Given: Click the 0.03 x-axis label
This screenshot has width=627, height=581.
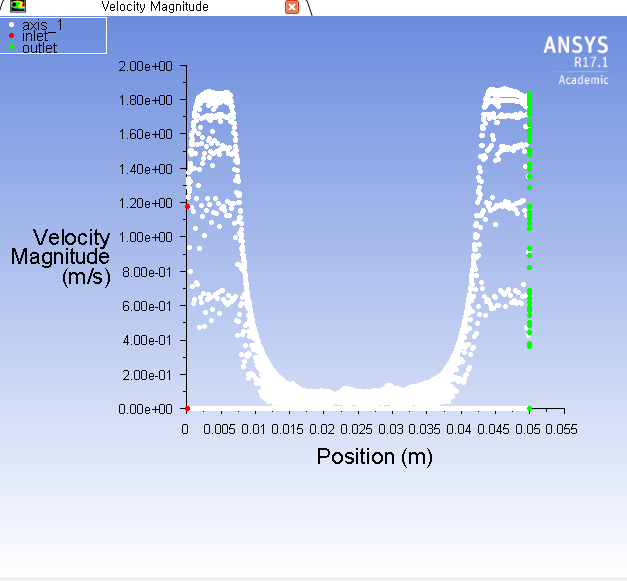Looking at the screenshot, I should pos(391,429).
